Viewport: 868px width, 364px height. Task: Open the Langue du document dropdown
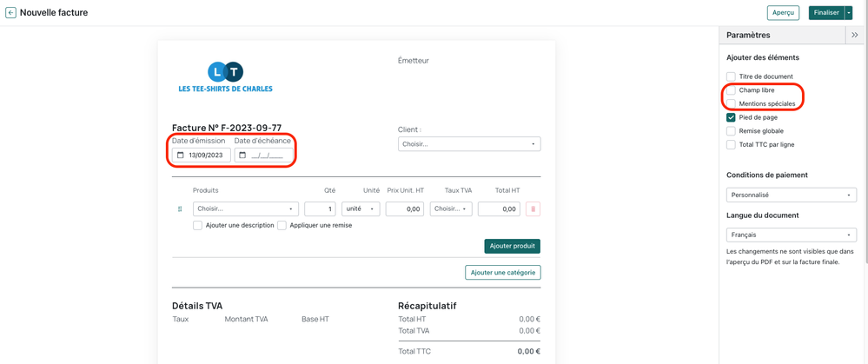coord(791,235)
